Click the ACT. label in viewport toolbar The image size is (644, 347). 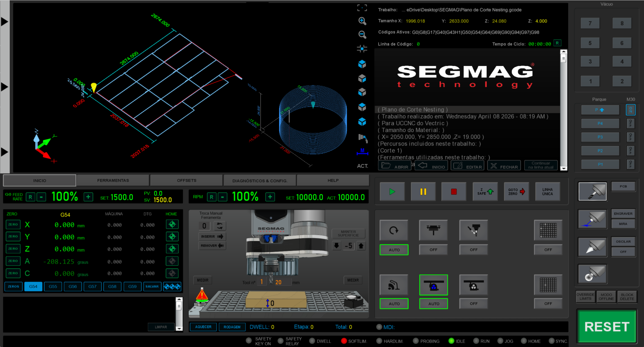click(362, 166)
